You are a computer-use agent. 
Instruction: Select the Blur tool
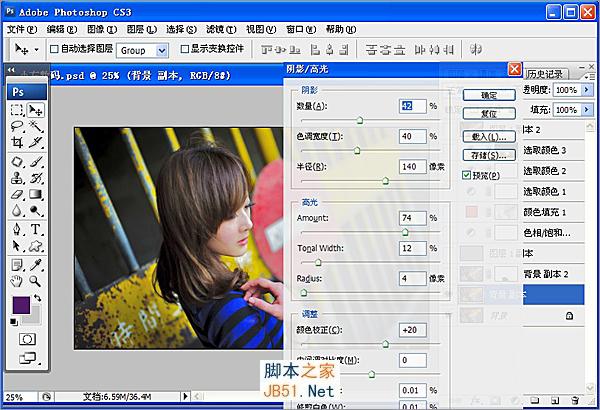pyautogui.click(x=17, y=210)
